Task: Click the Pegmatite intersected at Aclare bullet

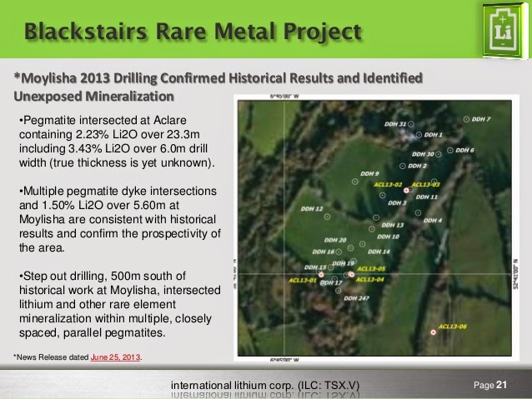Action: tap(117, 142)
